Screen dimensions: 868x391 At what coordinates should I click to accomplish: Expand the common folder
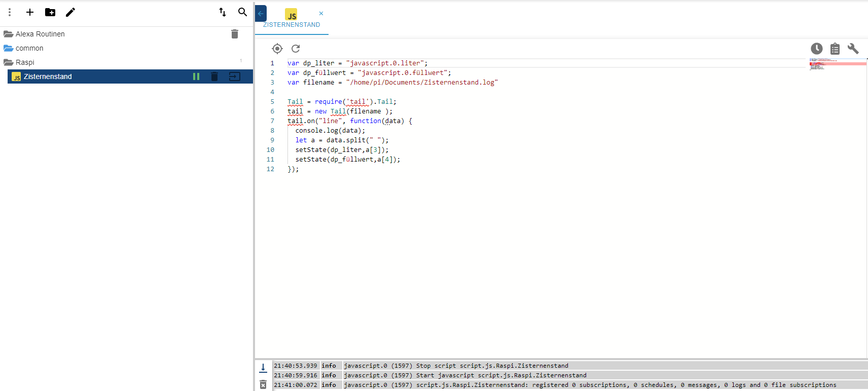click(x=9, y=48)
